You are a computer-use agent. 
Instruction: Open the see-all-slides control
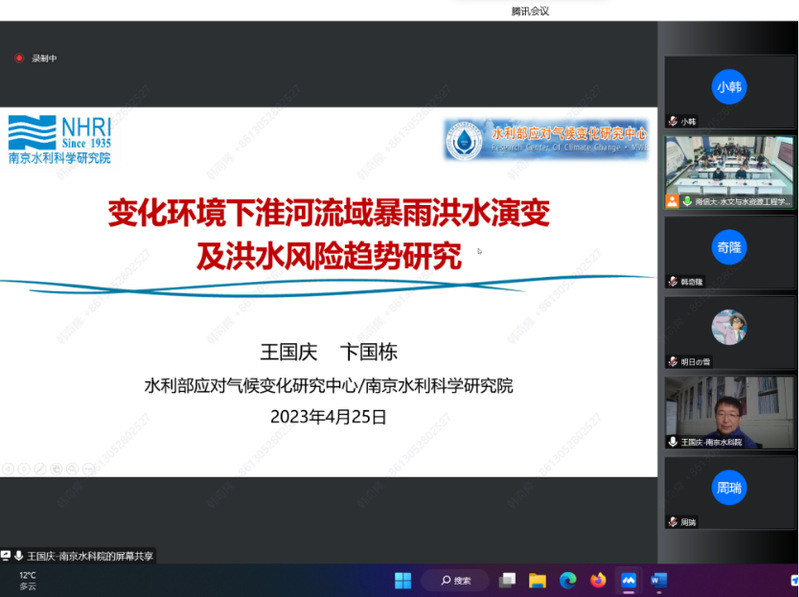56,468
